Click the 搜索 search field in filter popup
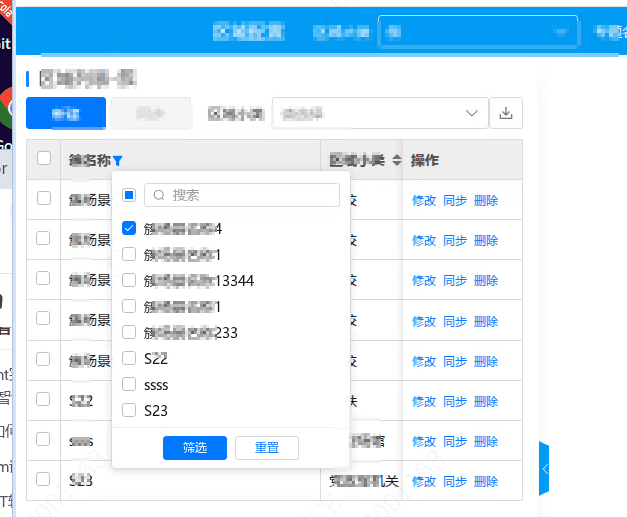Screen dimensions: 627x517 pos(242,195)
